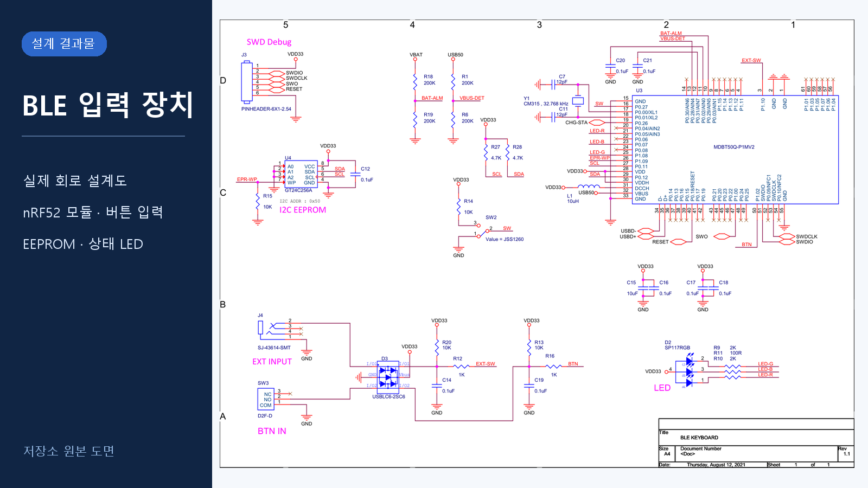
Task: Select capacitor C19 0.1uF
Action: click(529, 386)
